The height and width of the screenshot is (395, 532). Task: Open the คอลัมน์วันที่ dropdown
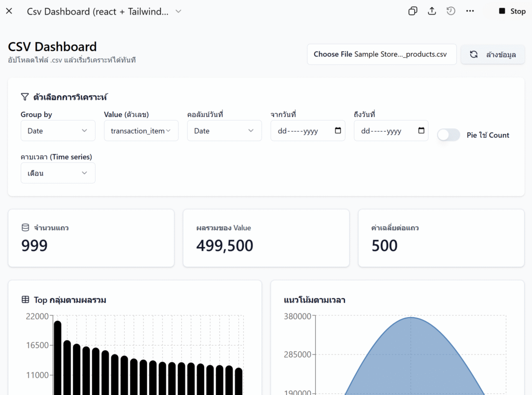[x=224, y=131]
